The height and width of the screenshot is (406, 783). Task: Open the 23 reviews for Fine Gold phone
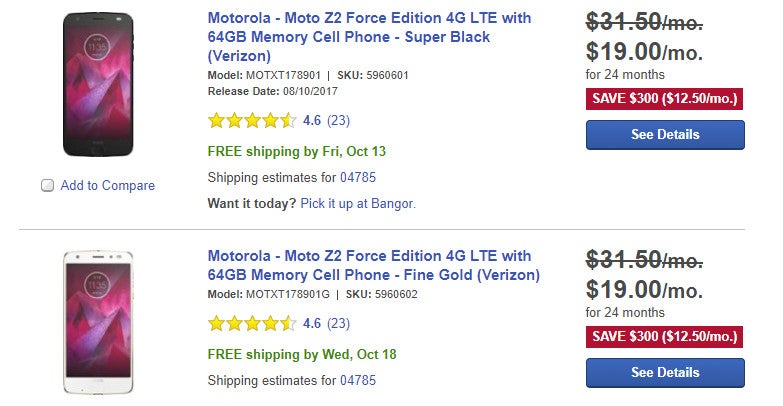(338, 323)
